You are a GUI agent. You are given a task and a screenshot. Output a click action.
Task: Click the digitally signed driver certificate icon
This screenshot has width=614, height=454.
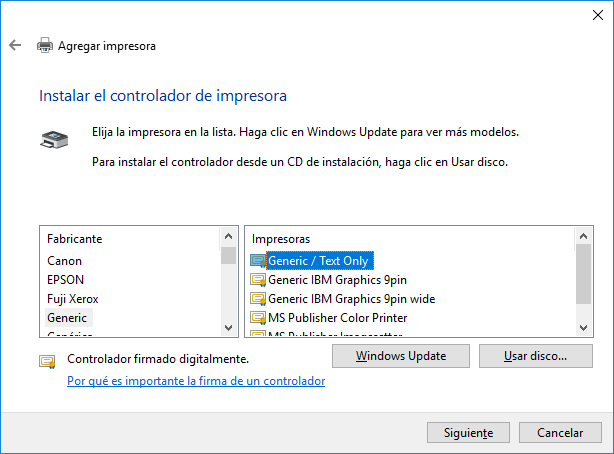click(x=47, y=361)
